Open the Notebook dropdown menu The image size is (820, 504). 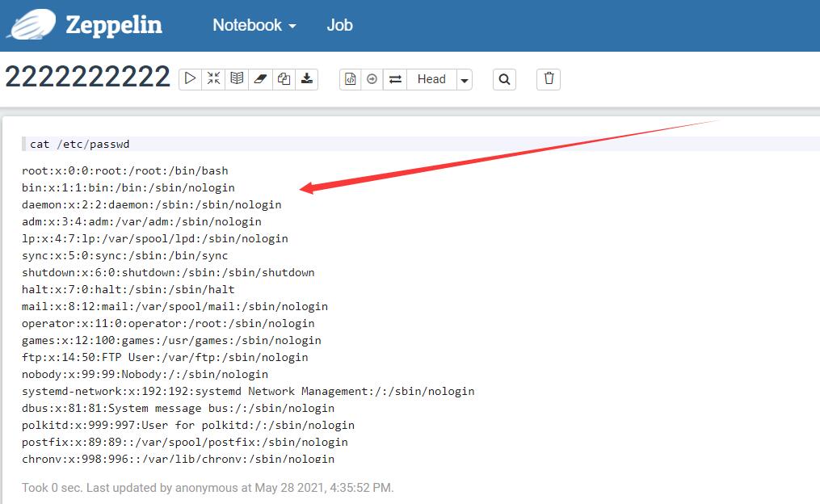(x=254, y=25)
